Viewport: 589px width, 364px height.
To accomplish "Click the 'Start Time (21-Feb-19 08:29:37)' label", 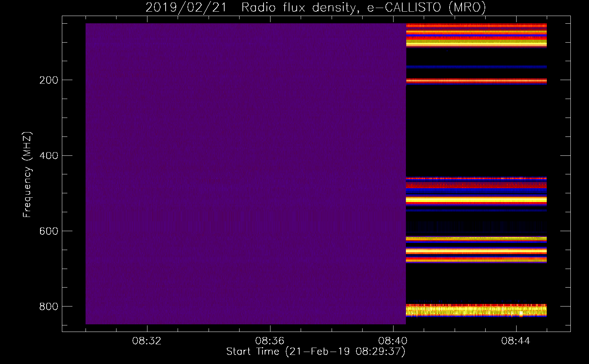I will pos(316,352).
